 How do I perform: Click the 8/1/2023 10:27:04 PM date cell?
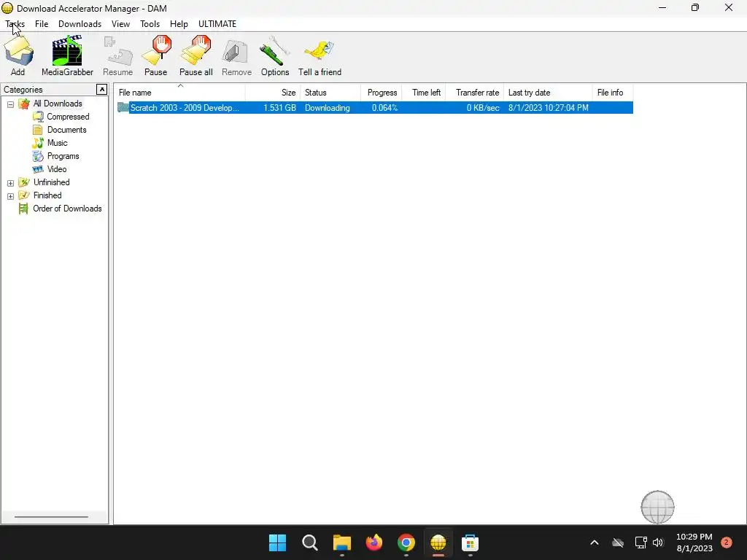point(549,108)
